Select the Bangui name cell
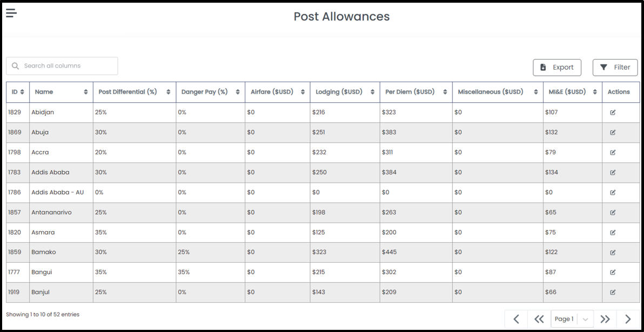 click(61, 273)
